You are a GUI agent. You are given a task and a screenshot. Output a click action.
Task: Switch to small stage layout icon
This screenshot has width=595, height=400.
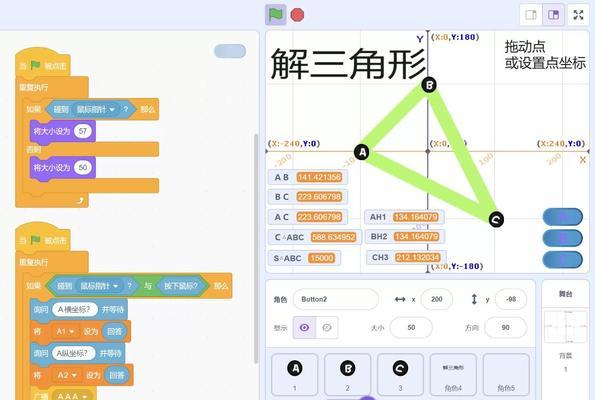click(530, 15)
